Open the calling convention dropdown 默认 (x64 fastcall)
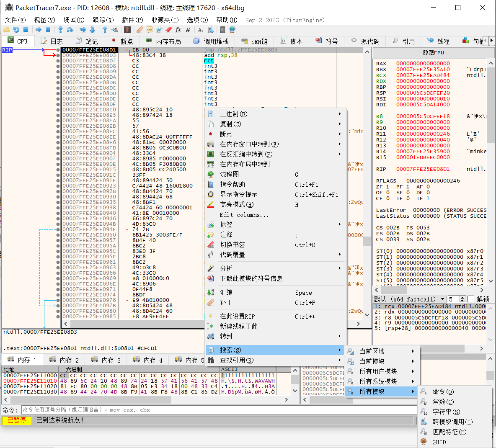The width and height of the screenshot is (496, 448). [x=410, y=299]
